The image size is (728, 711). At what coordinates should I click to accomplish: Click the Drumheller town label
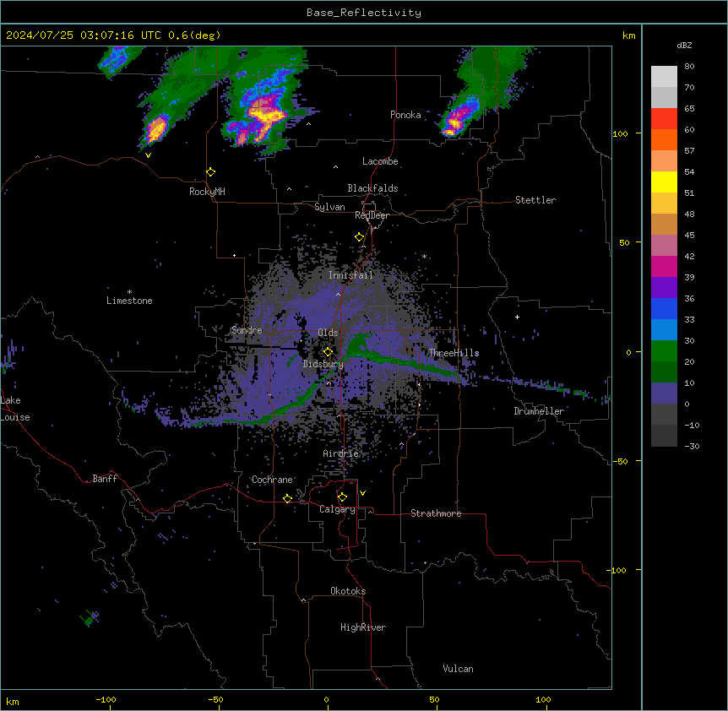tap(539, 411)
